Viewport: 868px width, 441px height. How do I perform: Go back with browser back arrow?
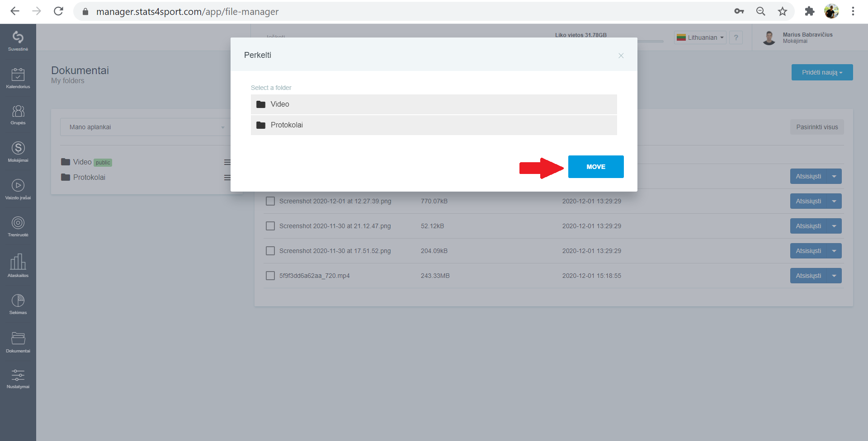coord(15,11)
